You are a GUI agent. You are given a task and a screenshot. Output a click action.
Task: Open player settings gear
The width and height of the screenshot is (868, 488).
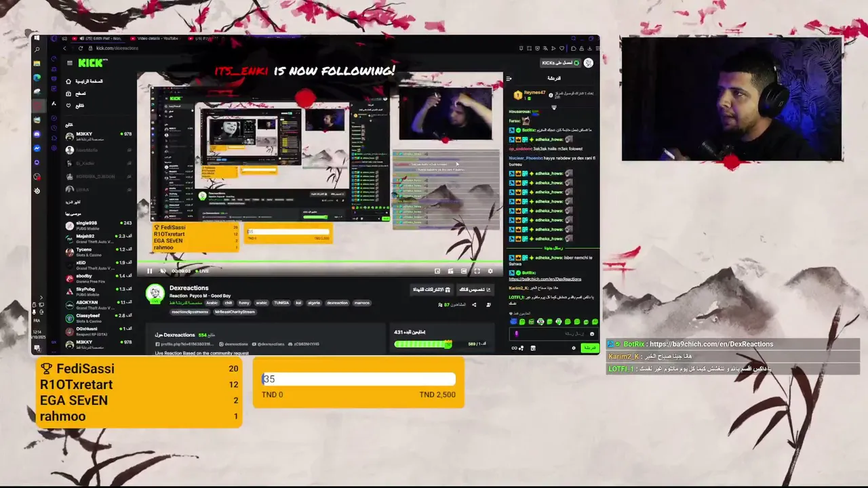click(x=490, y=271)
